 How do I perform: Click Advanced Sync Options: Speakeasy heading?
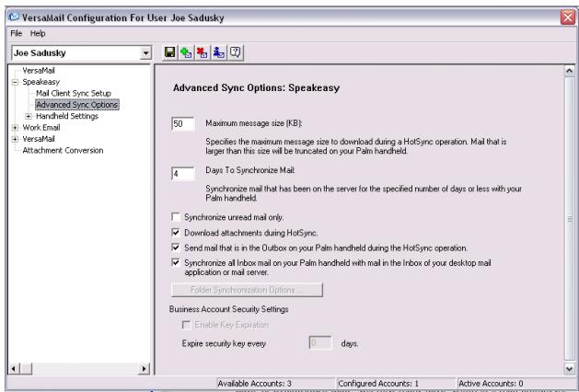click(x=256, y=87)
